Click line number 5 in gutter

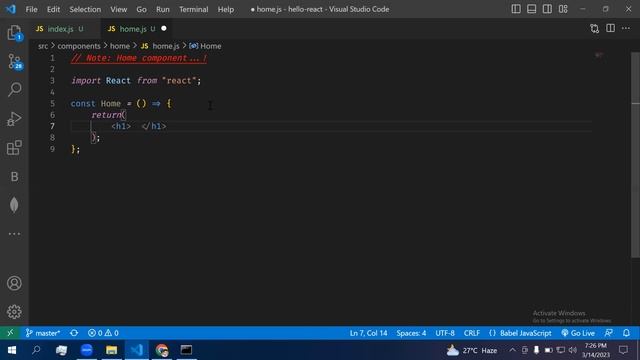pyautogui.click(x=52, y=104)
